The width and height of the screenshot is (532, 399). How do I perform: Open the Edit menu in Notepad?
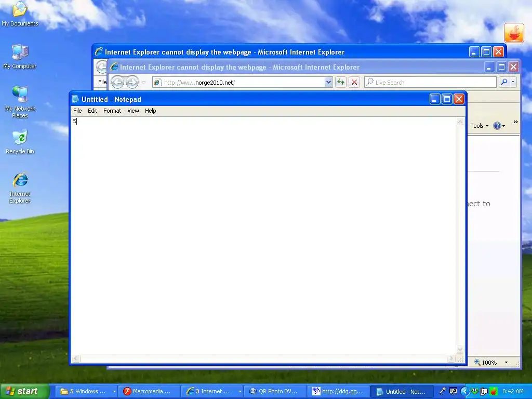pyautogui.click(x=92, y=111)
